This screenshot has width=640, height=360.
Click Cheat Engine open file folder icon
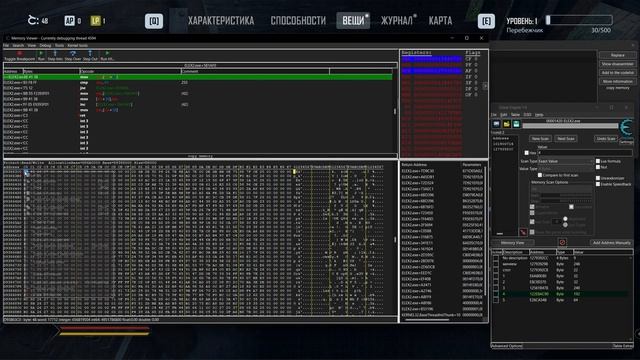tap(507, 124)
